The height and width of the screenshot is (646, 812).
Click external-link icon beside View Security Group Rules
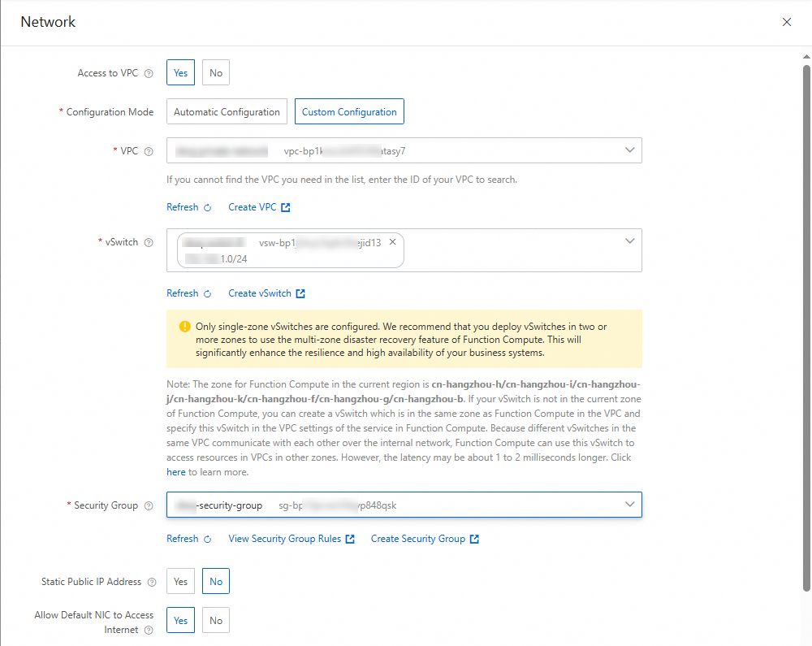350,540
